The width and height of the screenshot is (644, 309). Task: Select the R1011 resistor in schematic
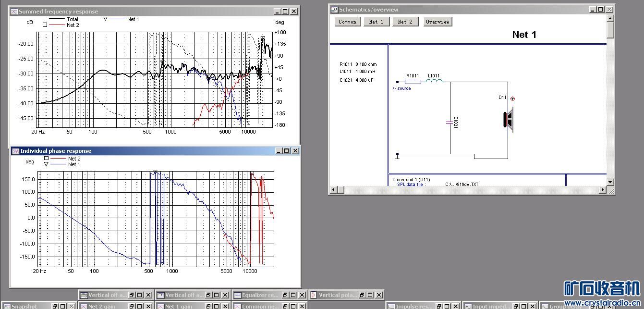coord(413,82)
